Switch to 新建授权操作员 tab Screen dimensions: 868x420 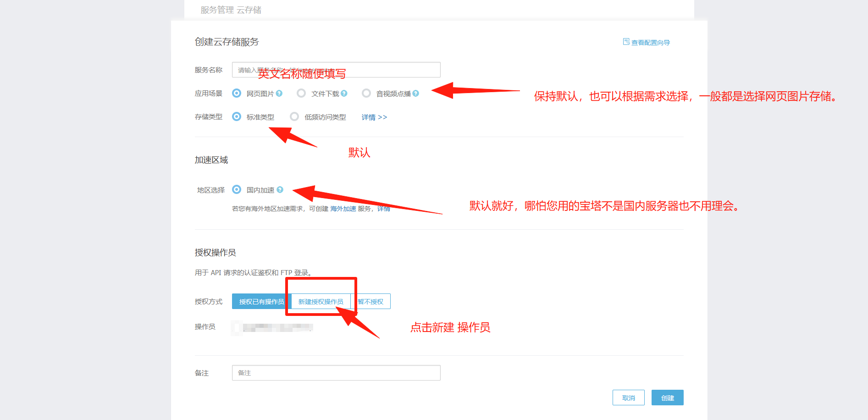coord(321,301)
